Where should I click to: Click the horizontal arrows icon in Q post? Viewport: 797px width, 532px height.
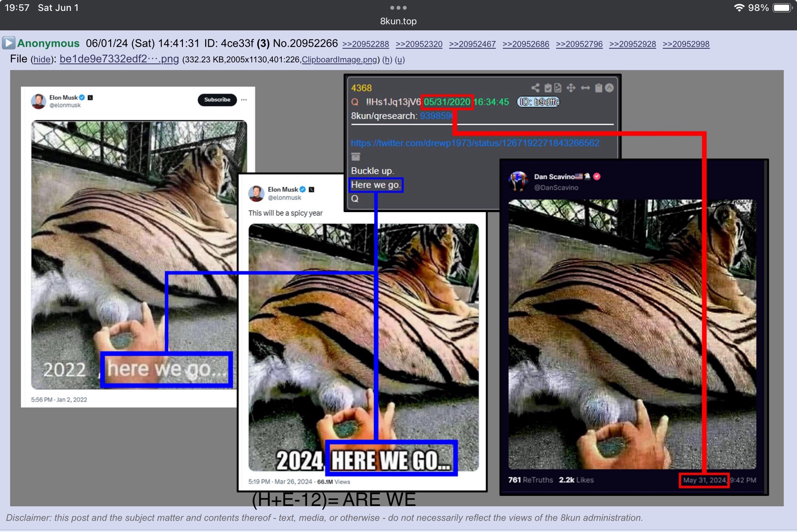(585, 88)
